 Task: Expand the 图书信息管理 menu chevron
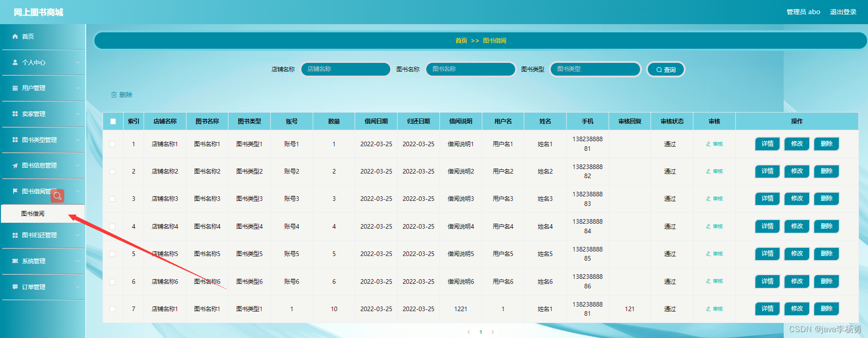tap(77, 165)
